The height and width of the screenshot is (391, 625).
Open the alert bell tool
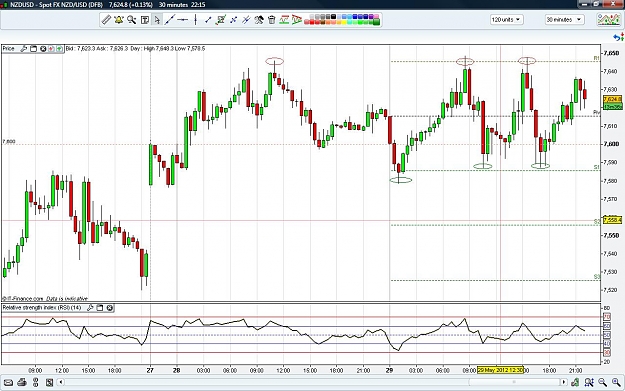(118, 20)
